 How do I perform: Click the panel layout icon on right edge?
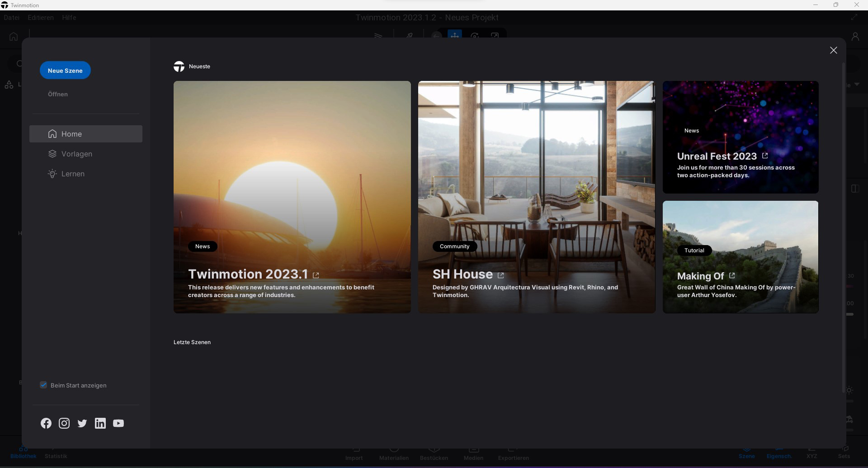855,189
